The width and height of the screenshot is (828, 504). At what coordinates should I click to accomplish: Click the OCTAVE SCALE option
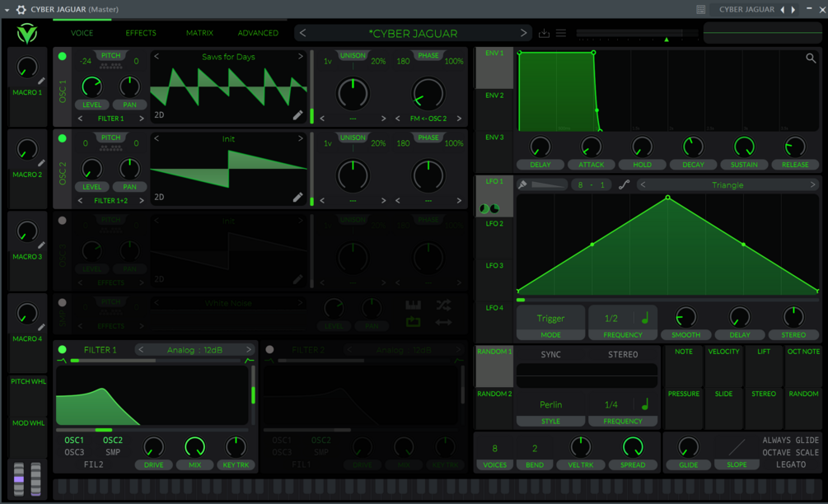(790, 453)
